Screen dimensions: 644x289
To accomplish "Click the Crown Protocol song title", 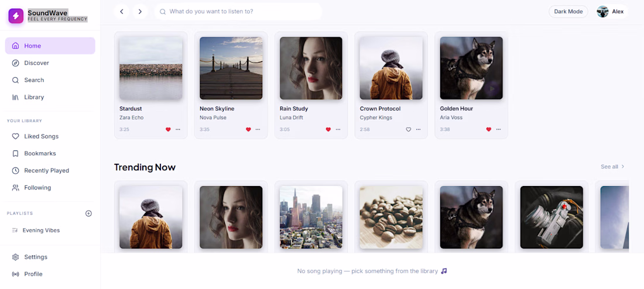I will click(x=380, y=109).
